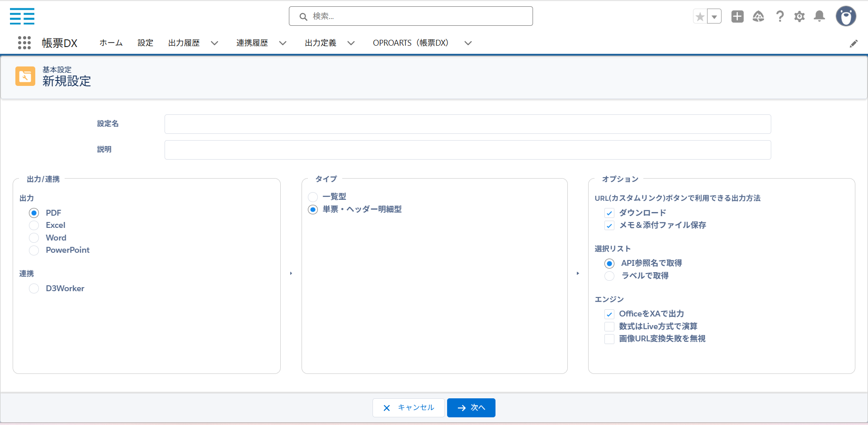Toggle メモ＆添付ファイル保存 checkbox

pos(609,226)
